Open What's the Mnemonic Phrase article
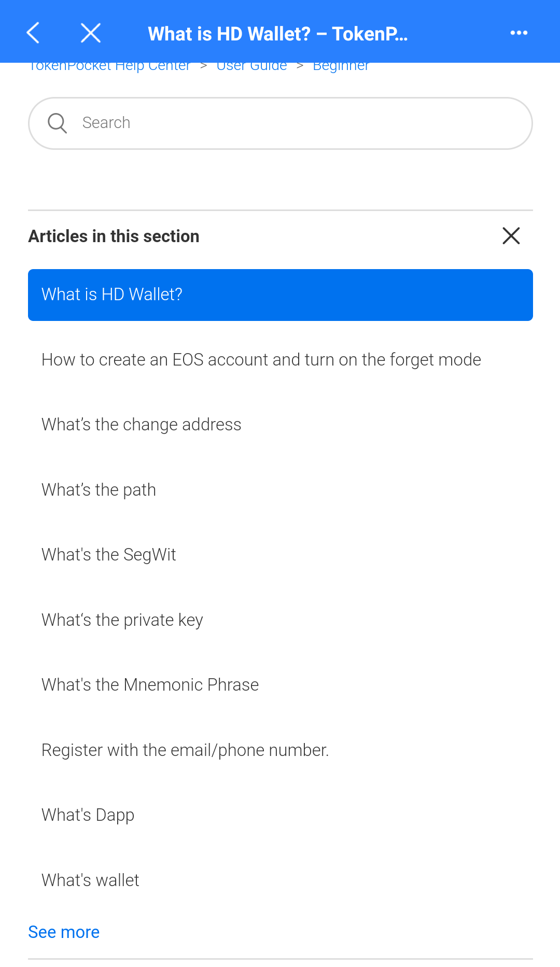Image resolution: width=560 pixels, height=967 pixels. tap(150, 685)
